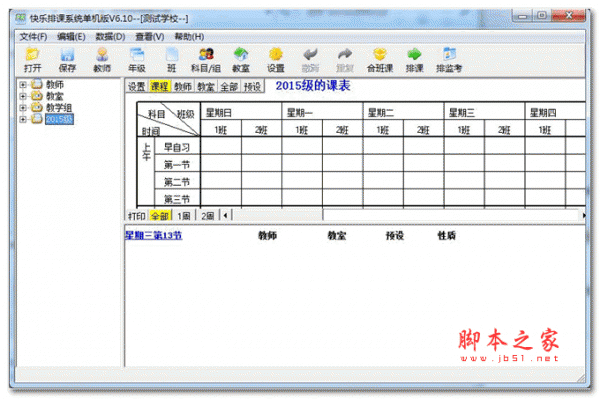This screenshot has height=399, width=600.
Task: Click the 星期四 column header
Action: click(555, 112)
